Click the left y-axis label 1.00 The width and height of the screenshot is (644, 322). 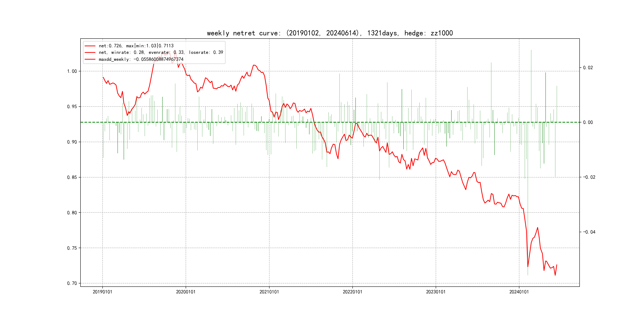click(x=72, y=71)
